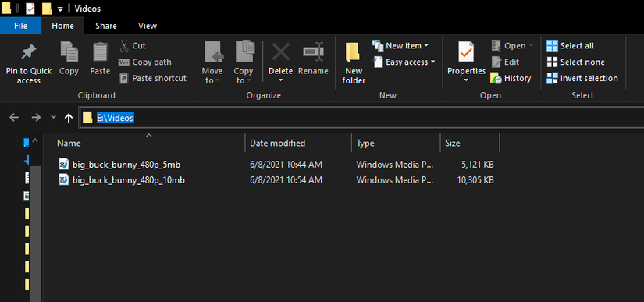Click media icon of big_buck_bunny_480p_10mb
The height and width of the screenshot is (302, 644).
point(64,179)
